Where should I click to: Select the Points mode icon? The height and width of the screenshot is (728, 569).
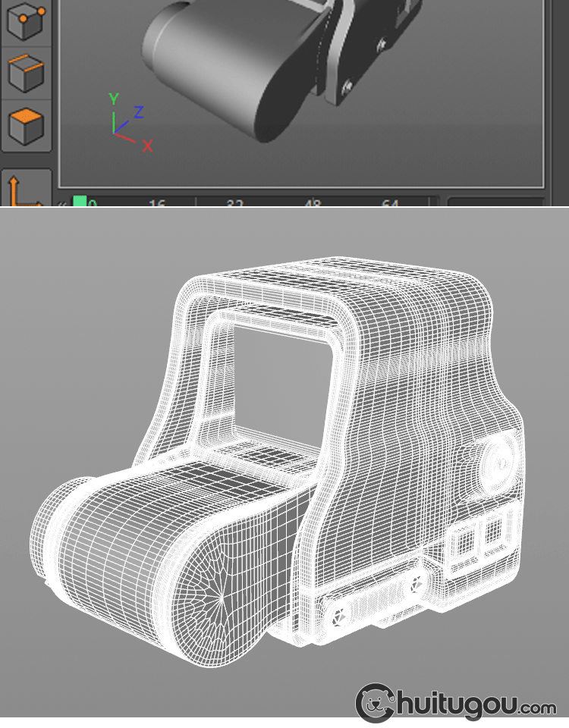click(x=26, y=21)
